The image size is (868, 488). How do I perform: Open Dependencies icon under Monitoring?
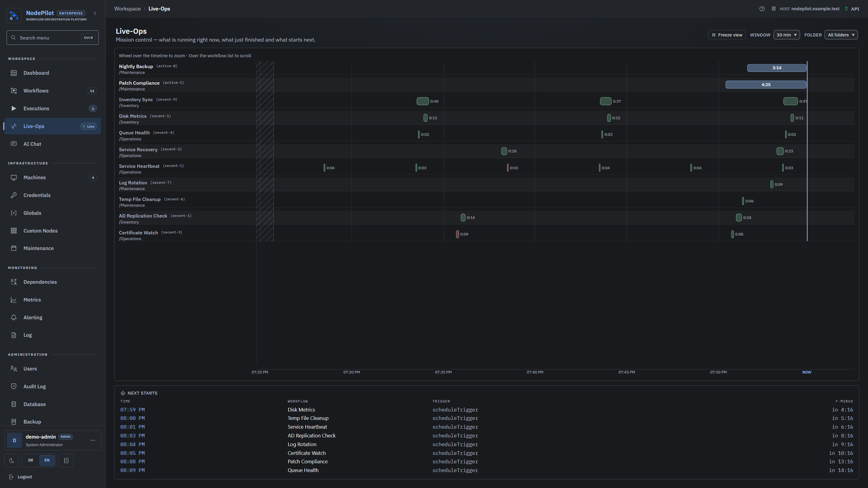[x=14, y=282]
